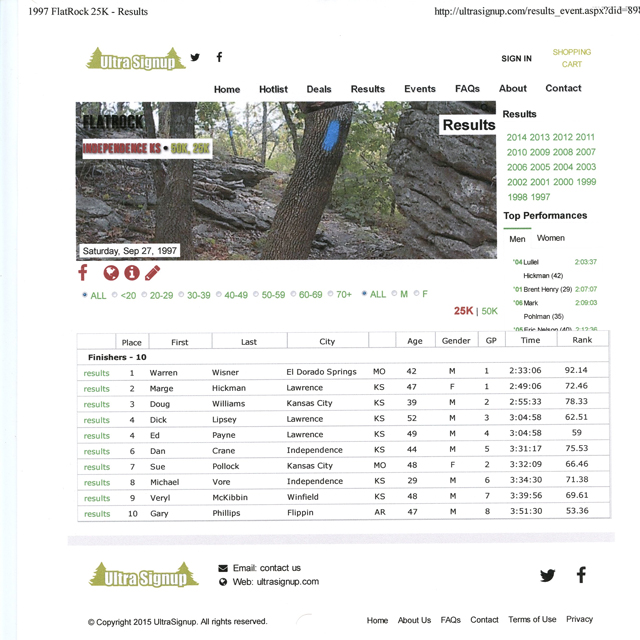Open the Results menu item
The height and width of the screenshot is (640, 640).
(368, 89)
